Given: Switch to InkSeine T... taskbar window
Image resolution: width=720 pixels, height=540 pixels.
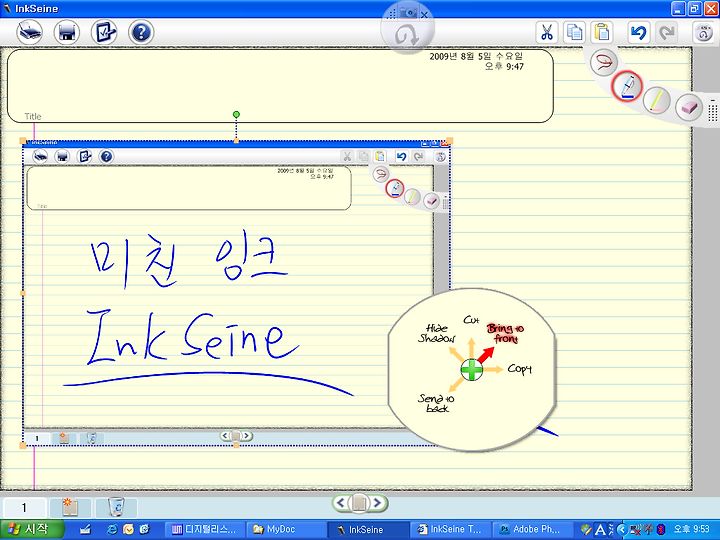Looking at the screenshot, I should (x=450, y=529).
